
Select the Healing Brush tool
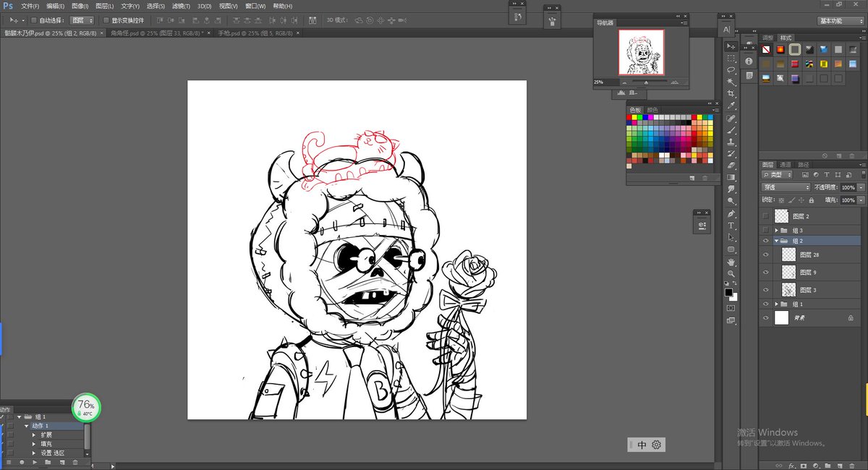(731, 119)
